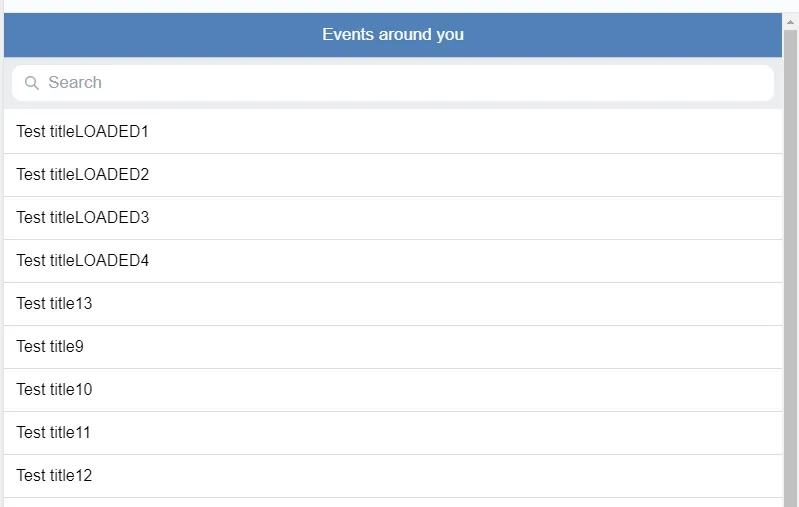Open the Test title12 event
799x507 pixels.
pos(54,475)
